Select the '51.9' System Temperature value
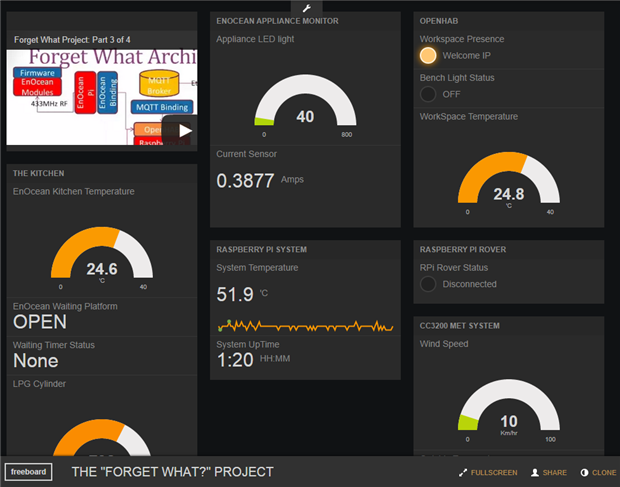 click(235, 294)
